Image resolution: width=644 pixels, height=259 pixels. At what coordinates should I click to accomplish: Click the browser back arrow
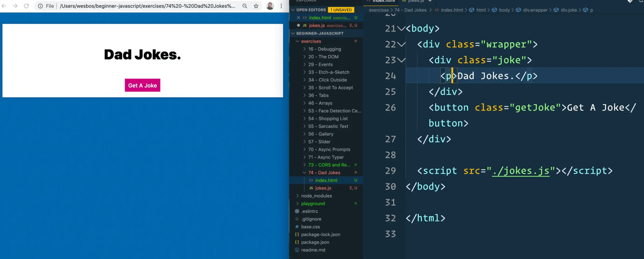[x=4, y=6]
